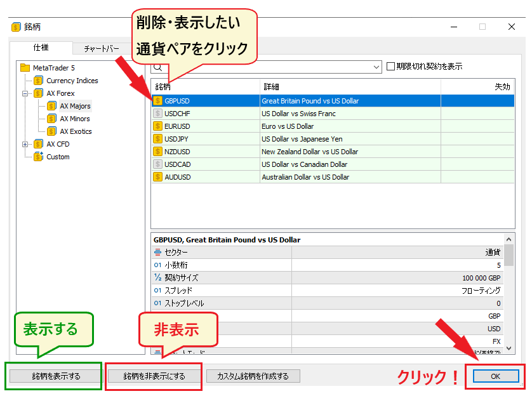Select the Currency Indices folder icon
This screenshot has height=396, width=532.
39,81
